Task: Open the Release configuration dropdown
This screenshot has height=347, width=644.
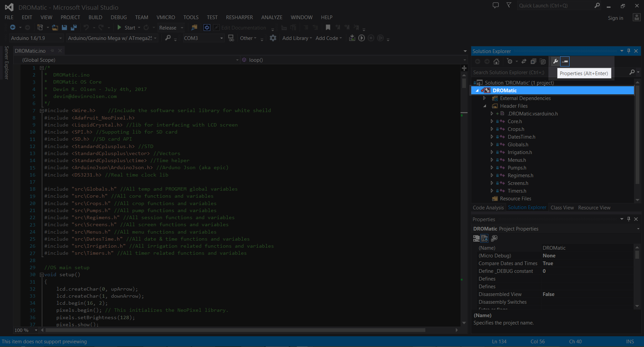Action: [x=171, y=28]
